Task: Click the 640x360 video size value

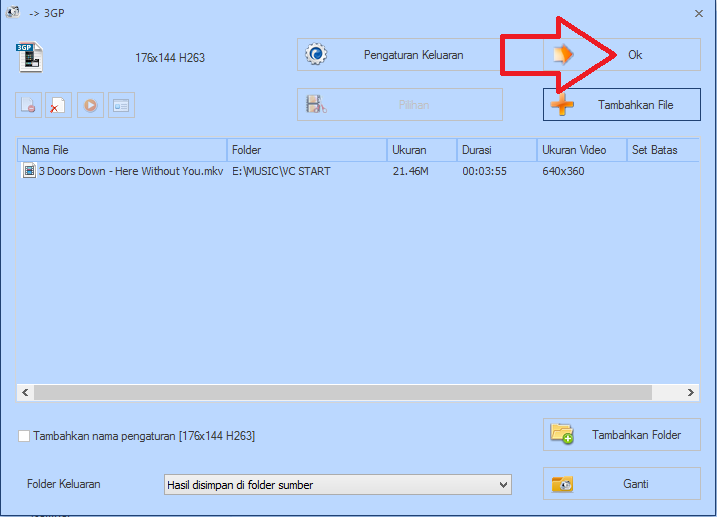Action: click(x=563, y=171)
